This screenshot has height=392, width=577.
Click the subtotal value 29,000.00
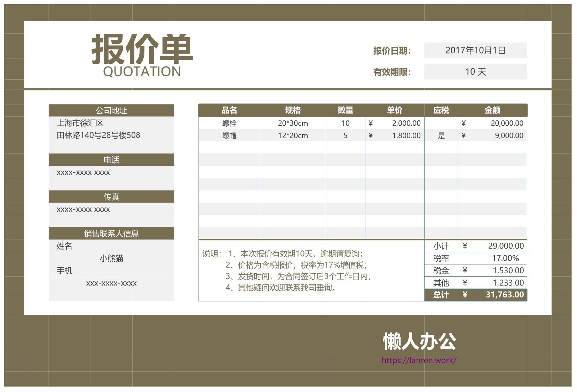tap(505, 246)
